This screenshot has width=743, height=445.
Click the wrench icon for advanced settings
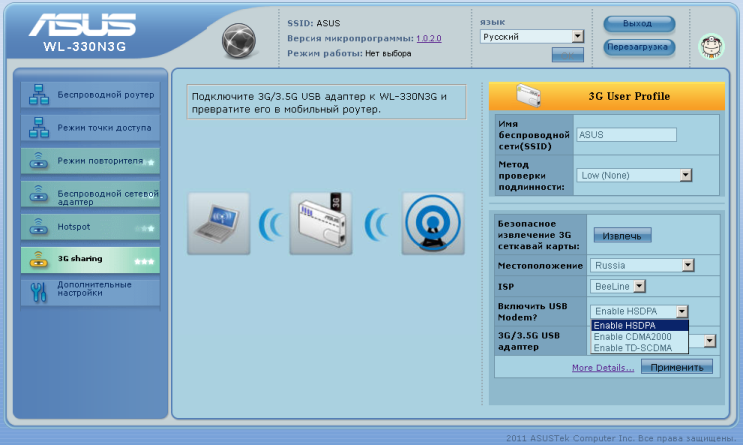click(x=39, y=292)
